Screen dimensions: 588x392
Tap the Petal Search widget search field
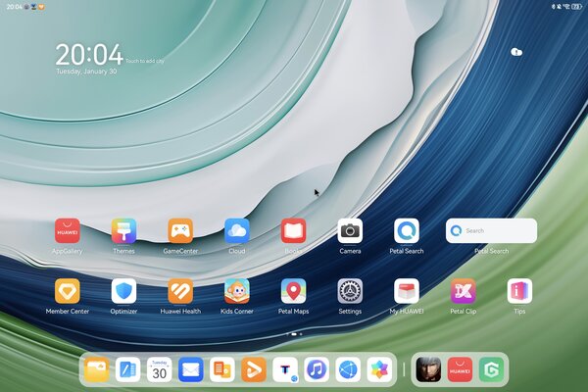click(x=491, y=230)
